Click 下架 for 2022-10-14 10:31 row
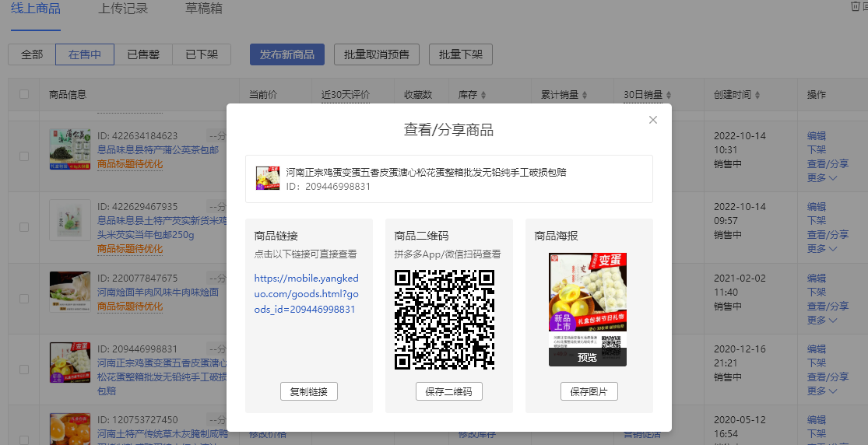The image size is (868, 445). pyautogui.click(x=817, y=149)
